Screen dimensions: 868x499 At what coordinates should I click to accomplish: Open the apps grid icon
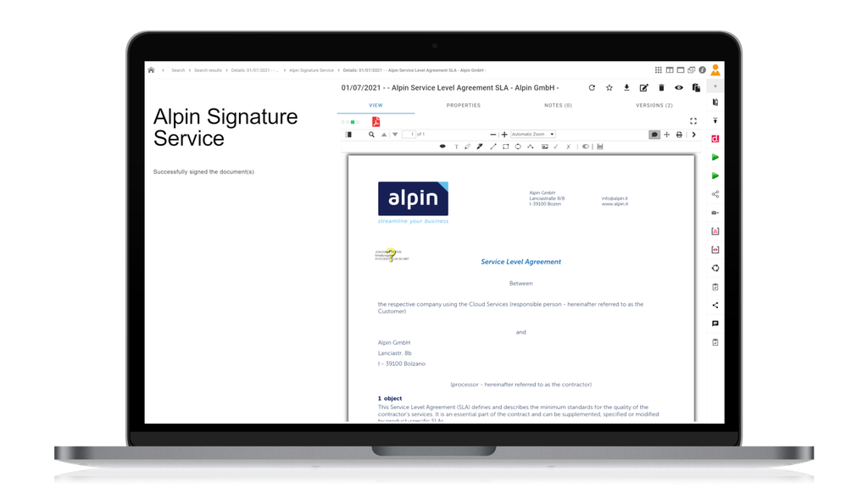coord(658,70)
